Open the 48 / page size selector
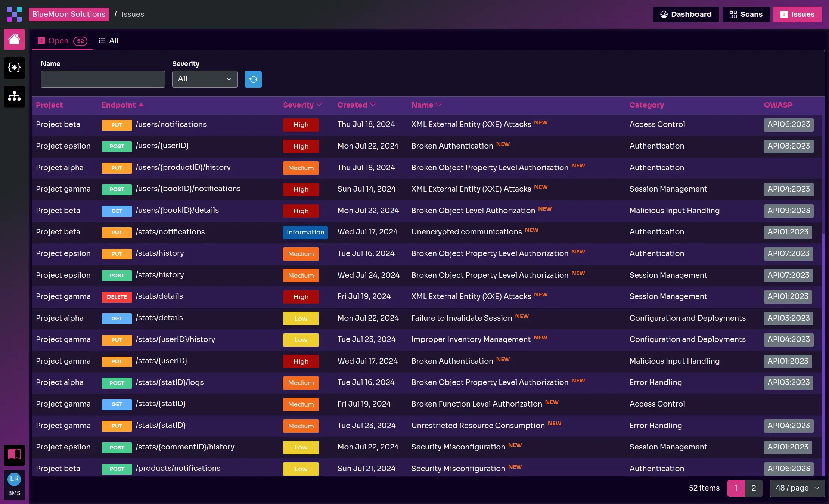 click(x=797, y=488)
